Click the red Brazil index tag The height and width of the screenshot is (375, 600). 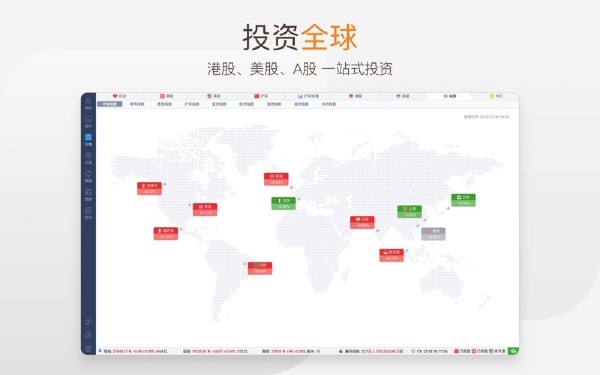point(260,268)
